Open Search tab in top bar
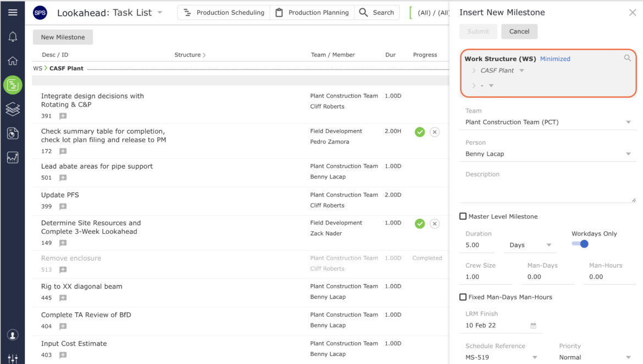Screen dimensions: 643x364 point(376,13)
